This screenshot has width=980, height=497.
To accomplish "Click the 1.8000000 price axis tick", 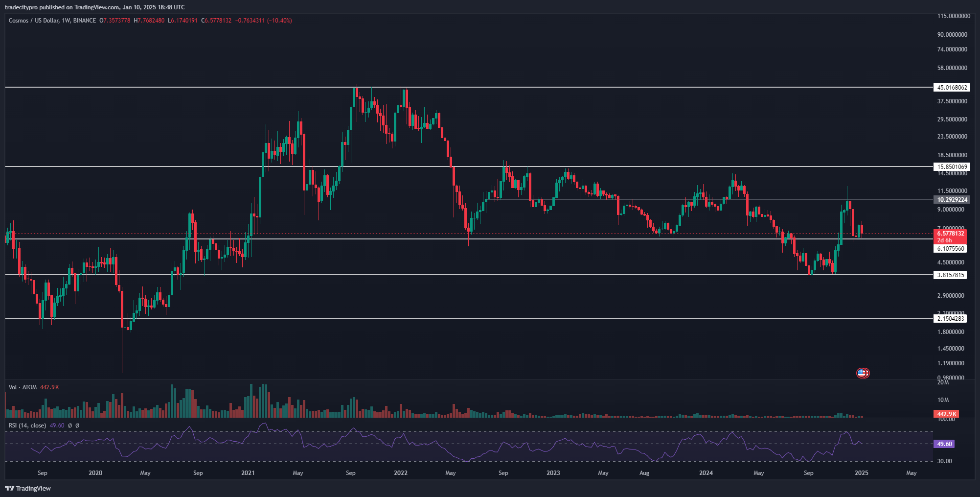I will [x=951, y=332].
